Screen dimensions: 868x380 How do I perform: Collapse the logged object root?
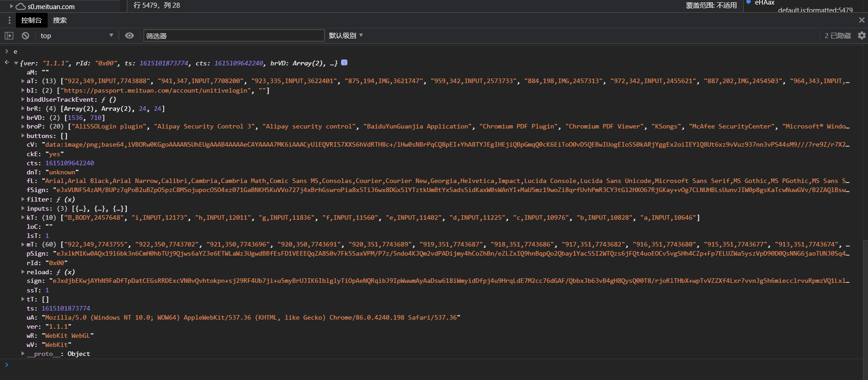(x=16, y=63)
